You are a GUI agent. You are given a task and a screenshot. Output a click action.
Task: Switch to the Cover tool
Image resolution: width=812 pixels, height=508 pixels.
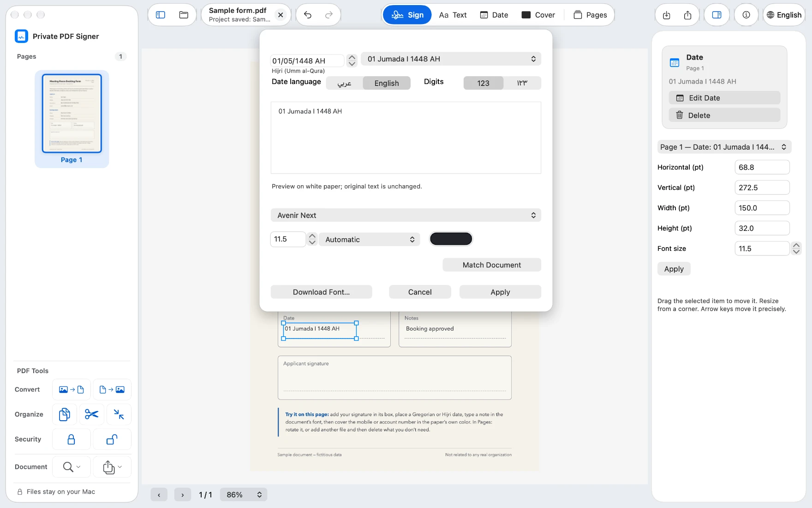[x=538, y=15]
